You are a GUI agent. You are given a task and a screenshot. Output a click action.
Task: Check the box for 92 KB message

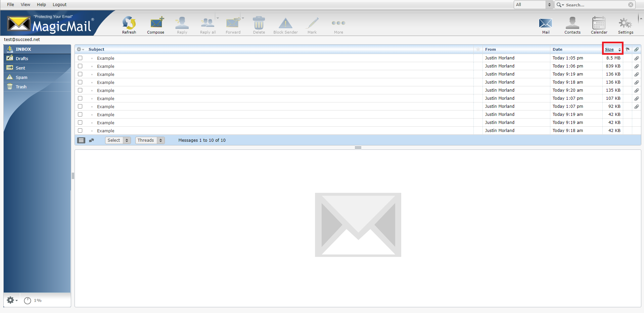[x=80, y=106]
